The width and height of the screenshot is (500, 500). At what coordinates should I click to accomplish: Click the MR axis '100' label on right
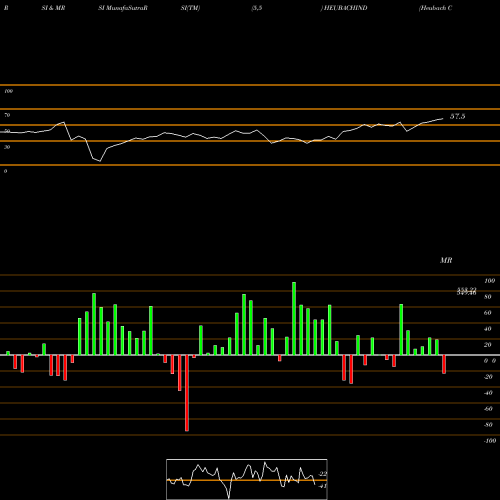click(x=490, y=281)
